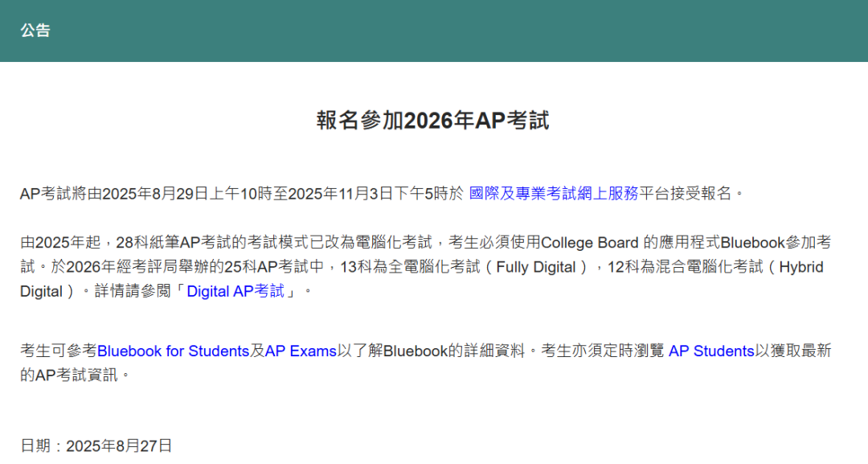868x464 pixels.
Task: Click the empty green header banner area
Action: coord(482,31)
